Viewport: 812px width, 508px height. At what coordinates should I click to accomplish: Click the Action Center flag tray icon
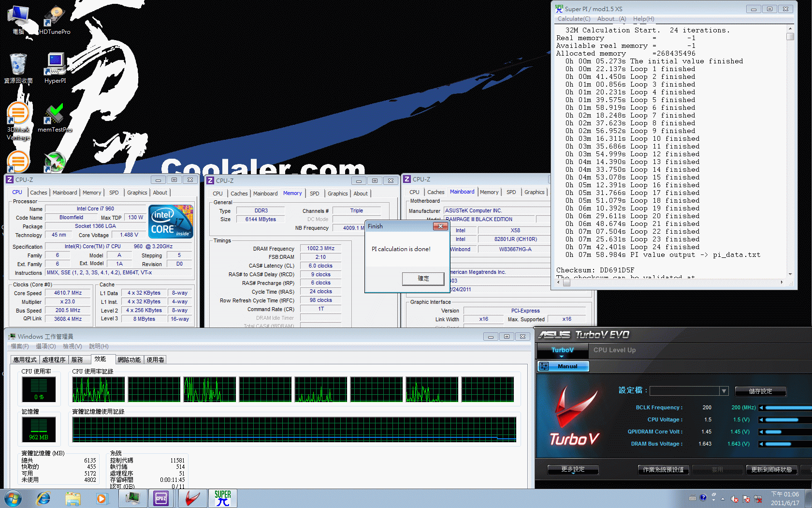(x=746, y=499)
